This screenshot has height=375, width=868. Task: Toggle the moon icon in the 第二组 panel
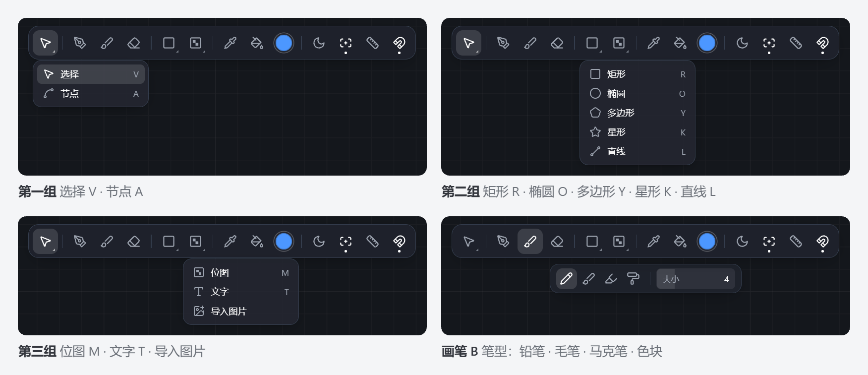(x=742, y=43)
